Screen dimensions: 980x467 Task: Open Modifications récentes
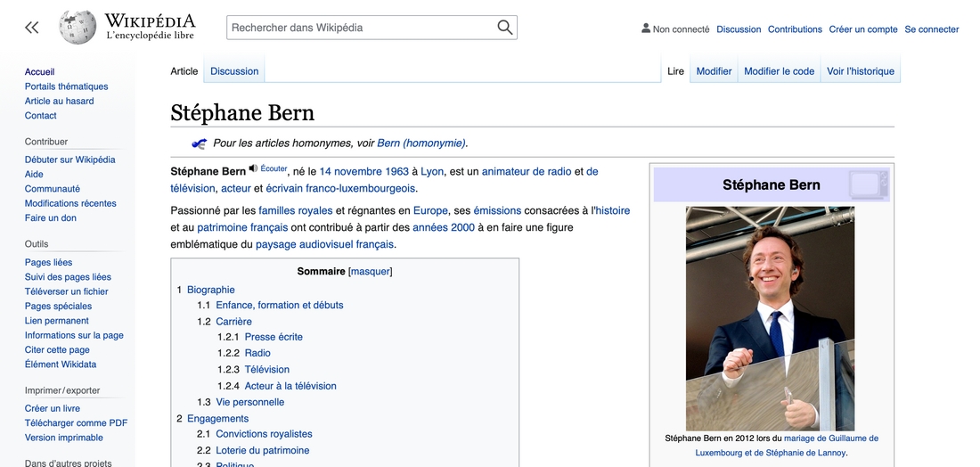(70, 203)
